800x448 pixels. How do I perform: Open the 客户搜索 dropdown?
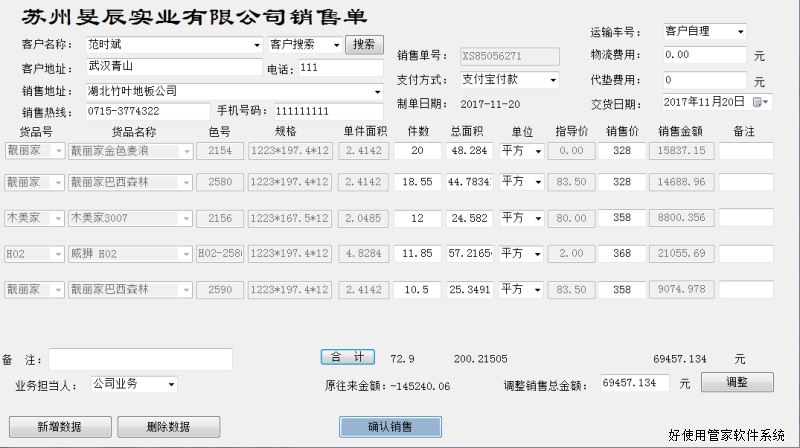click(x=335, y=45)
